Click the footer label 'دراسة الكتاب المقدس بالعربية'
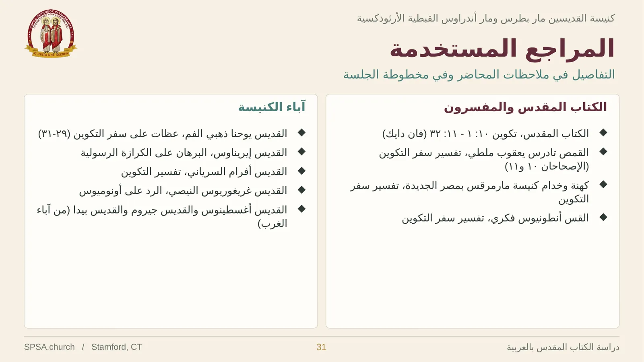The height and width of the screenshot is (362, 644). click(x=563, y=347)
